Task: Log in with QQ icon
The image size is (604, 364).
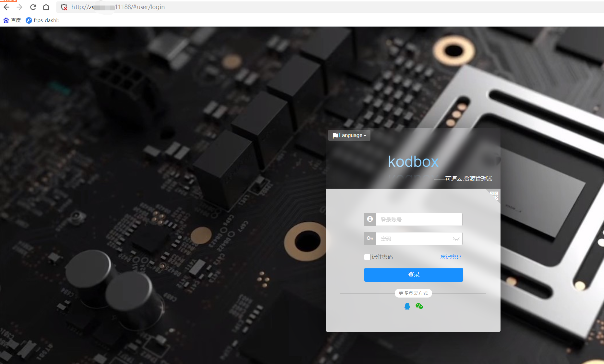Action: [x=407, y=306]
